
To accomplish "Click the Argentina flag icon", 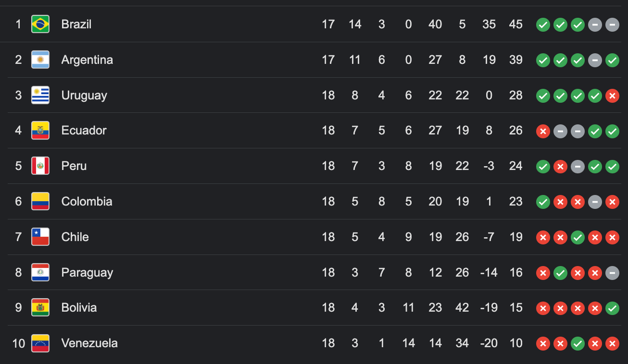I will click(40, 60).
